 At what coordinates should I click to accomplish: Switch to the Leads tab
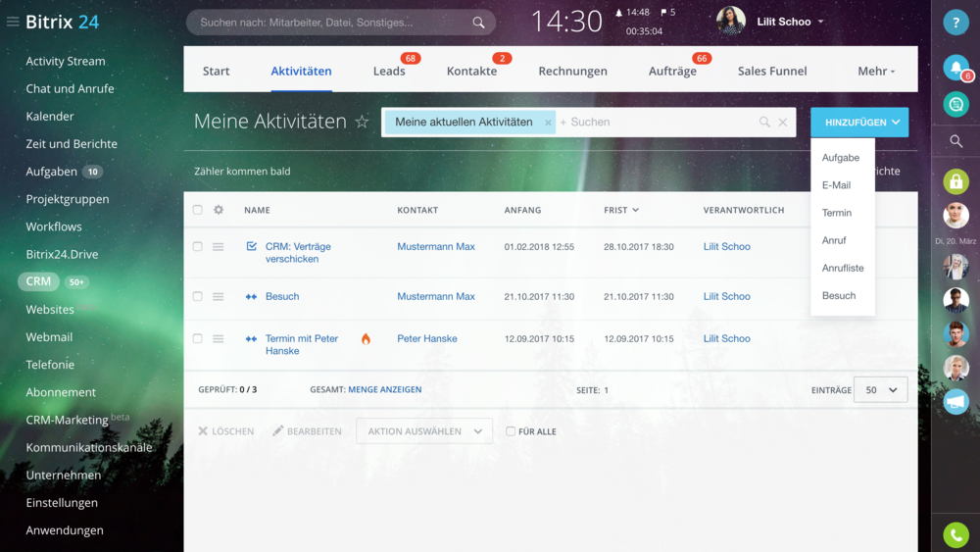pos(389,72)
